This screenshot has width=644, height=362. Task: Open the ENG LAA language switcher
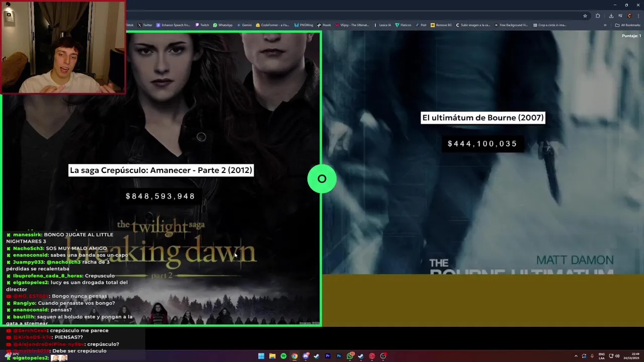pos(601,356)
